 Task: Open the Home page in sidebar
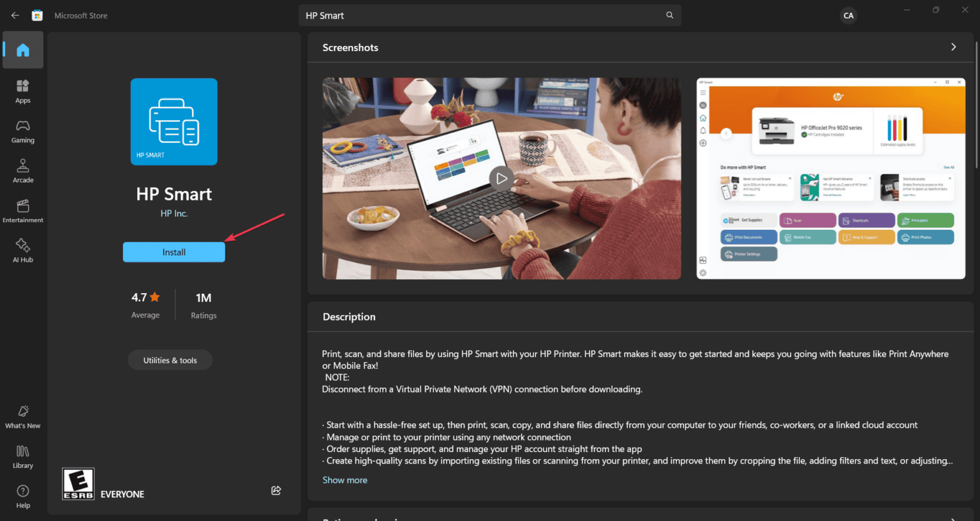23,50
